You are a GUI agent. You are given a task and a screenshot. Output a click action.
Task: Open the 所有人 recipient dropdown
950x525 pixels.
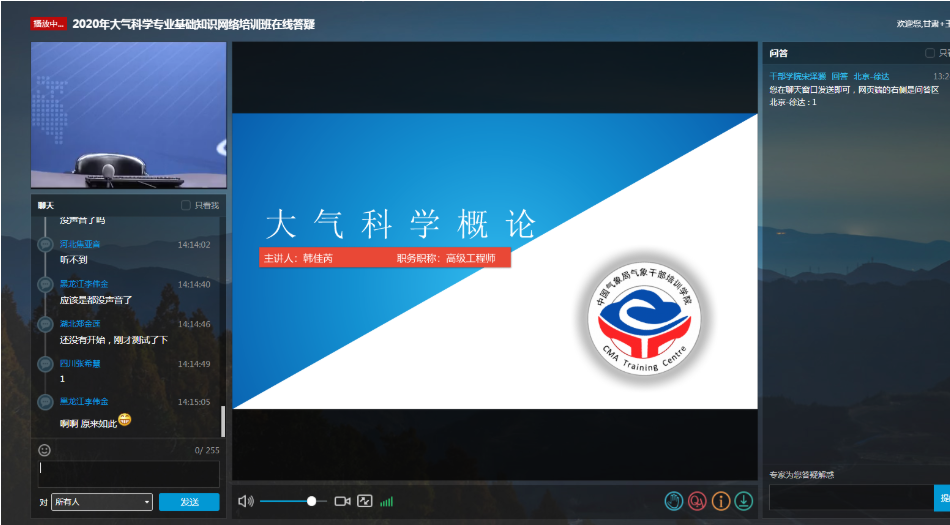(x=101, y=502)
